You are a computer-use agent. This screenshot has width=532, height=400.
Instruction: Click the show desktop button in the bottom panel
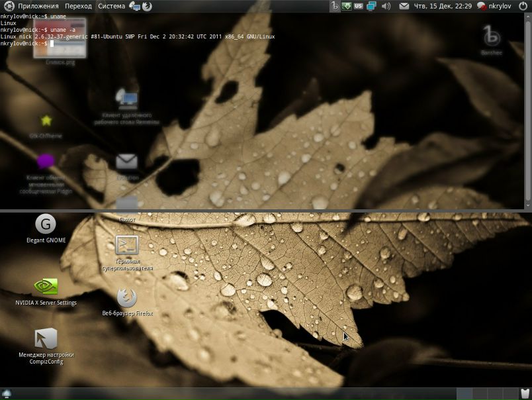click(7, 394)
